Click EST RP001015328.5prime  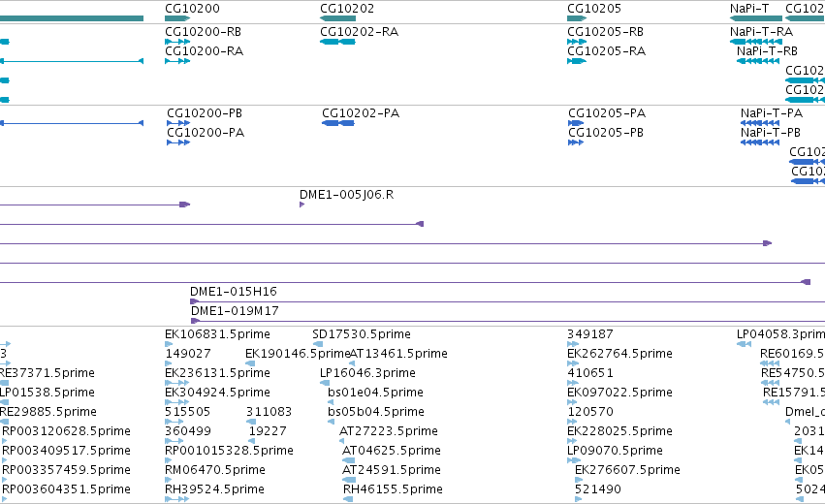(229, 451)
